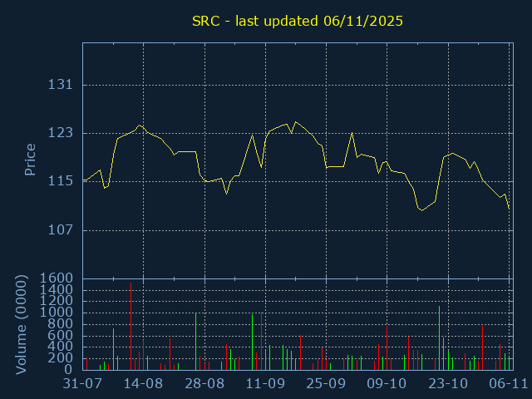Click the 11-09 date label
Image resolution: width=532 pixels, height=399 pixels.
coord(265,384)
